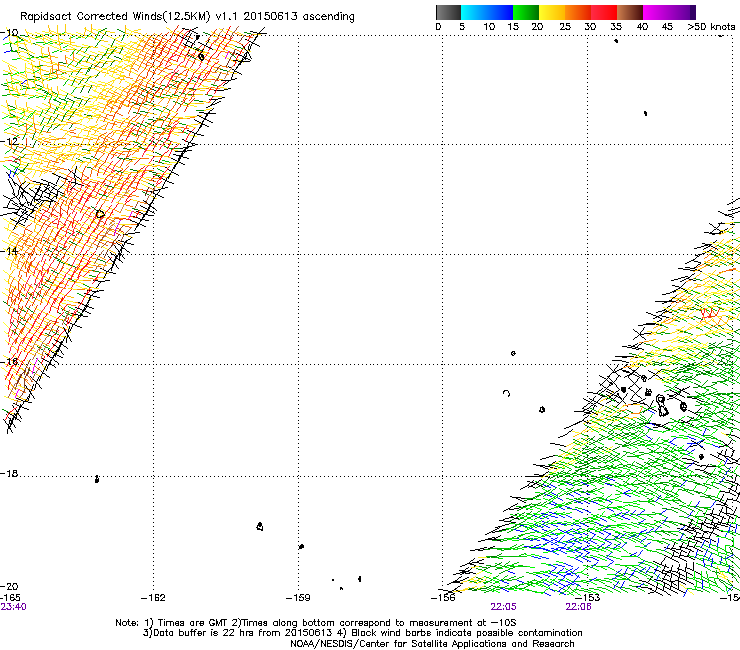The image size is (740, 650).
Task: Click the green 15-20 knots legend segment
Action: point(526,12)
